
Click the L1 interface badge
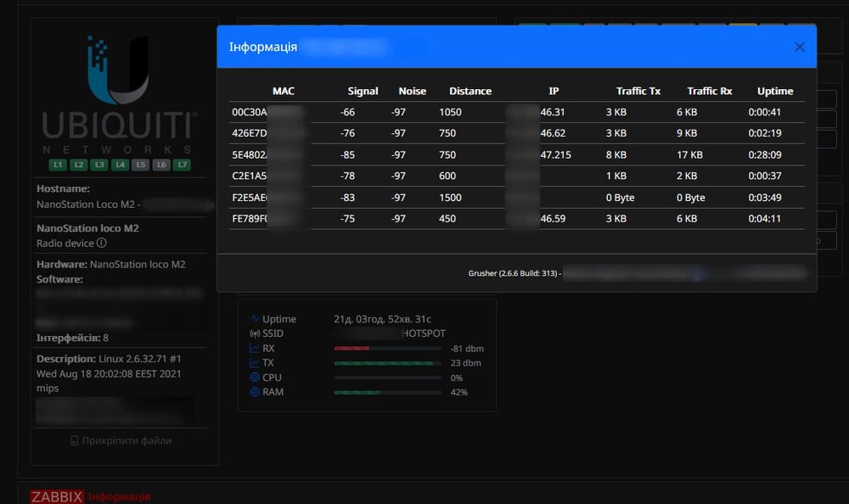(x=58, y=165)
